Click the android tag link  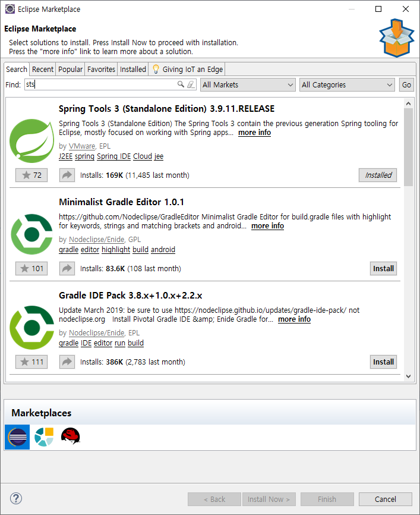(163, 250)
